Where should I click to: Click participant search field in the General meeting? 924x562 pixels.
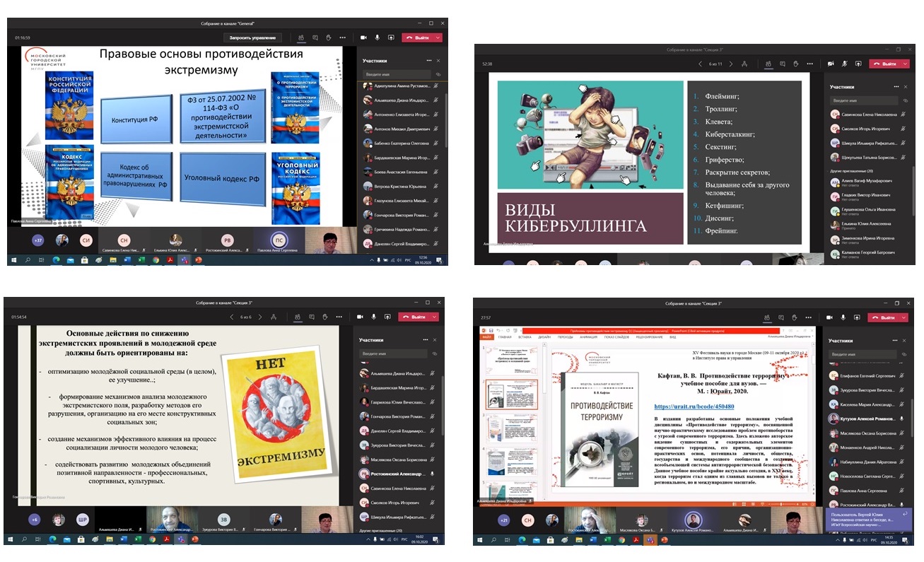click(x=397, y=74)
